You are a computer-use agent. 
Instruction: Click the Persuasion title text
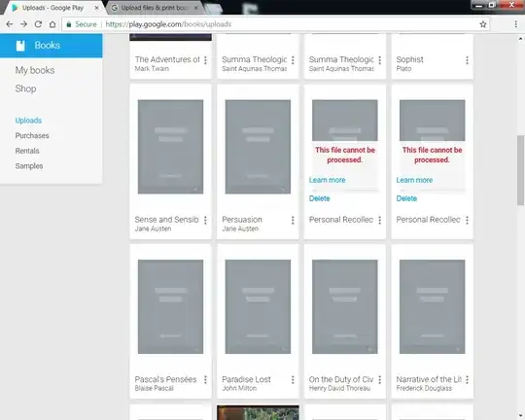242,220
